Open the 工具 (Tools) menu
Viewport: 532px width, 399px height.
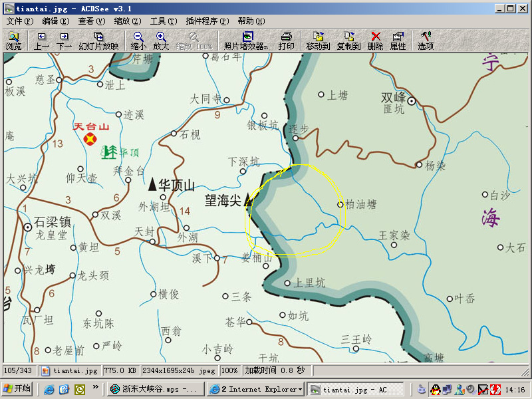(x=163, y=21)
